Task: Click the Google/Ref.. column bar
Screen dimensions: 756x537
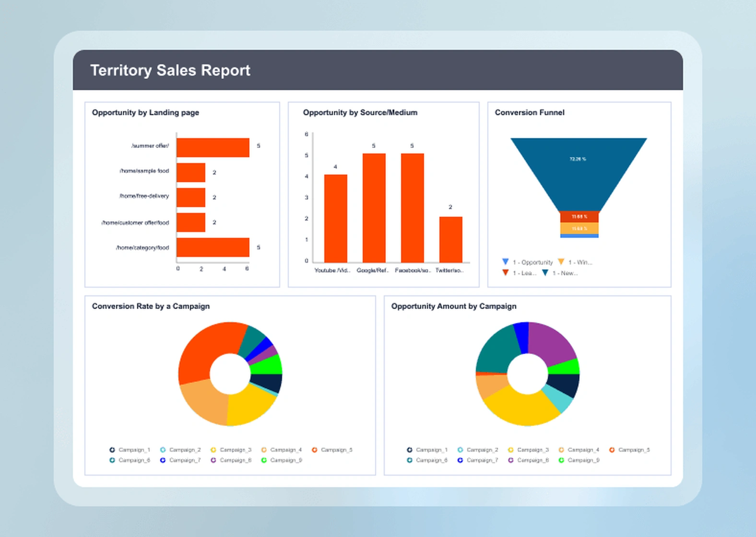Action: pyautogui.click(x=374, y=208)
